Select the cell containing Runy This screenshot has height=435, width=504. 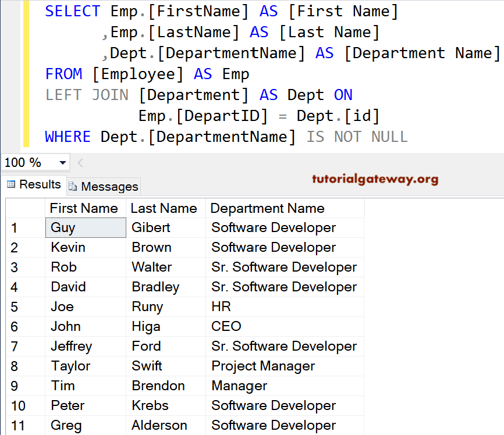coord(165,307)
